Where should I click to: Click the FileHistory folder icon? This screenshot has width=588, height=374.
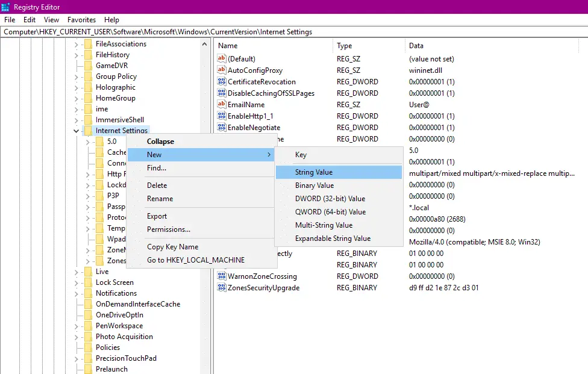point(88,55)
